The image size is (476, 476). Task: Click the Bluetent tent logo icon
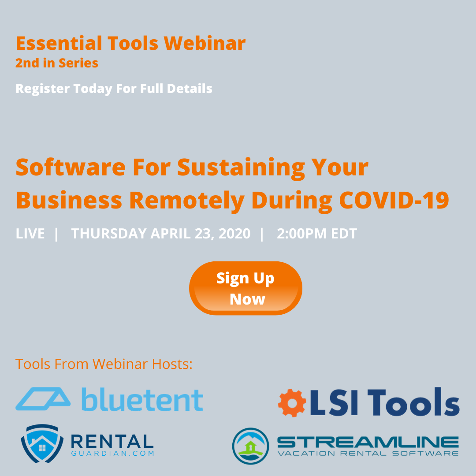pos(43,399)
